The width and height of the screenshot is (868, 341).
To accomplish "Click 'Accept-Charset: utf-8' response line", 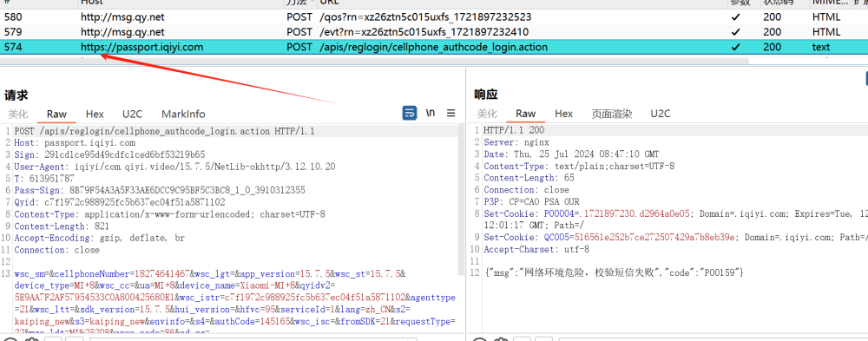I will [536, 249].
